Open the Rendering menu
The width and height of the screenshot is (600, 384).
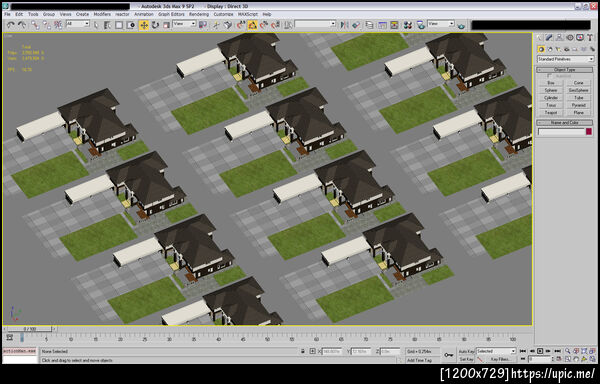point(199,14)
